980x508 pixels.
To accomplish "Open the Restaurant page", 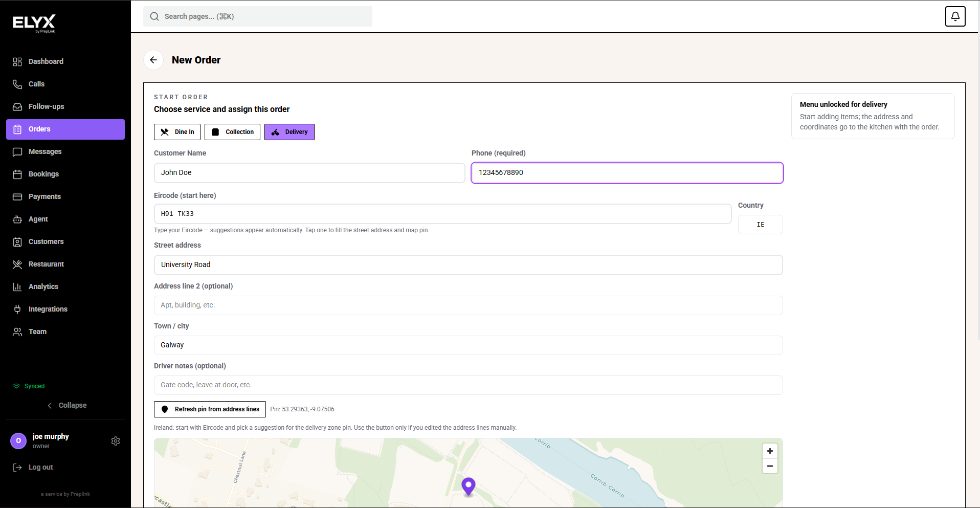I will pos(65,264).
